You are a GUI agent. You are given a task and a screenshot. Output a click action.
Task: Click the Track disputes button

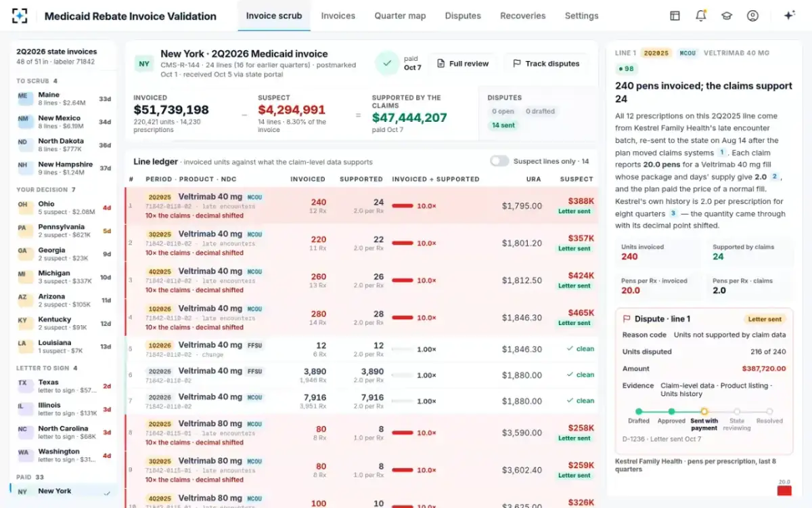546,64
